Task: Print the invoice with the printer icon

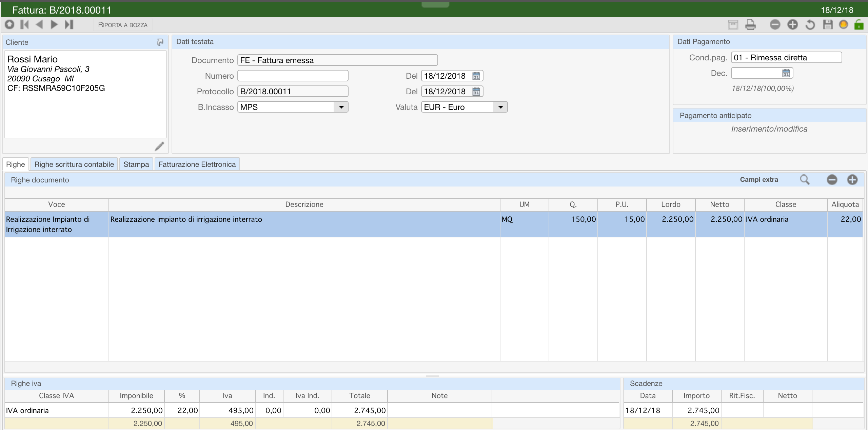Action: point(751,25)
